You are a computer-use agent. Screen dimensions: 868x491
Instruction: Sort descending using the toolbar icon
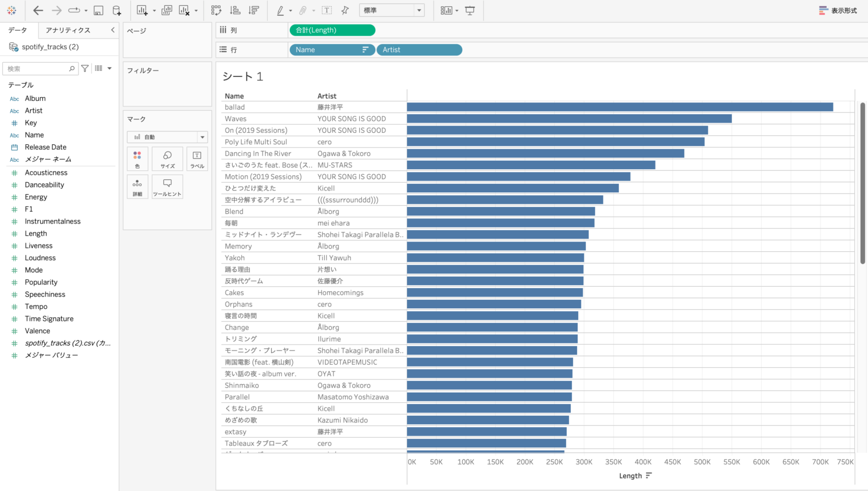click(254, 10)
